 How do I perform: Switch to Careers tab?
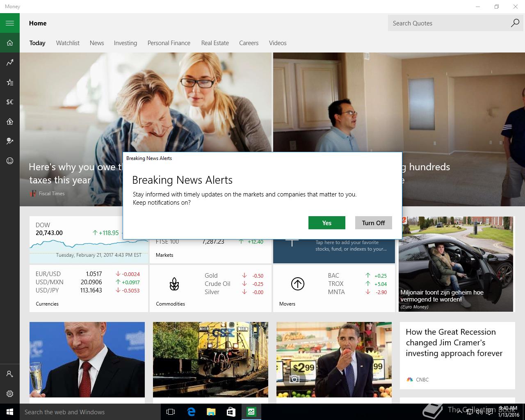[249, 43]
